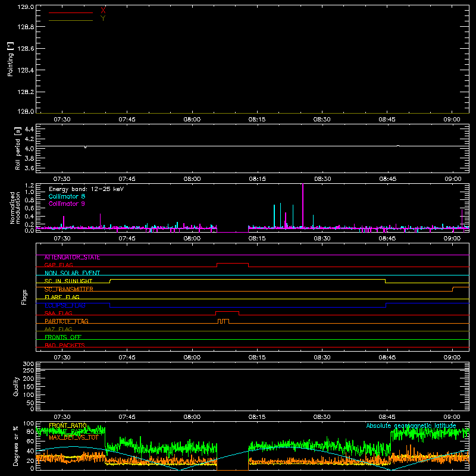Click the olive flag label below PARTICLE_FLAG

[58, 330]
